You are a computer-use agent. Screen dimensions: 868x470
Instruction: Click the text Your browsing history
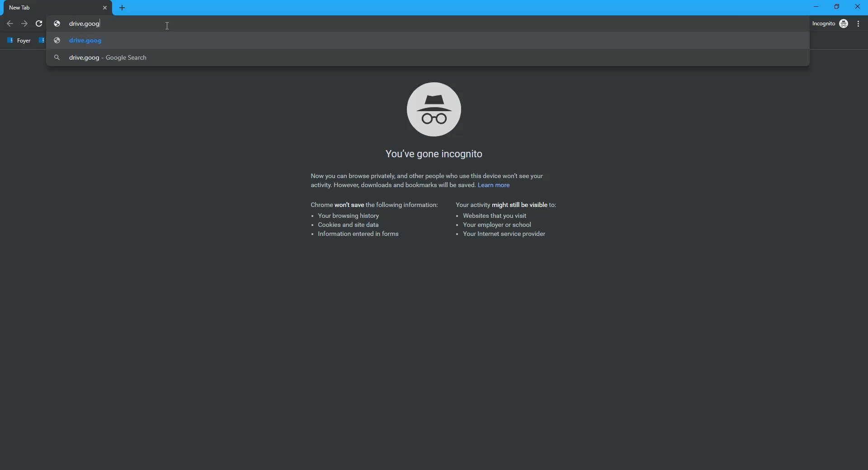click(x=349, y=216)
